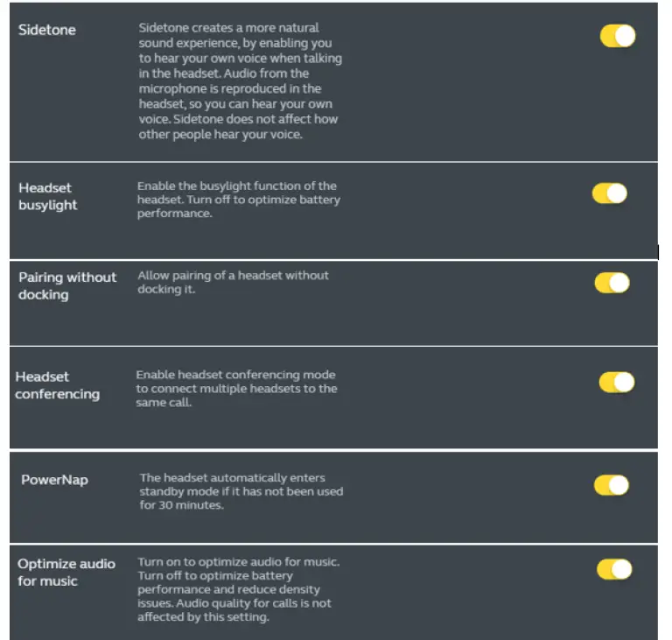The height and width of the screenshot is (640, 672).
Task: Click the Pairing without docking label
Action: [66, 285]
